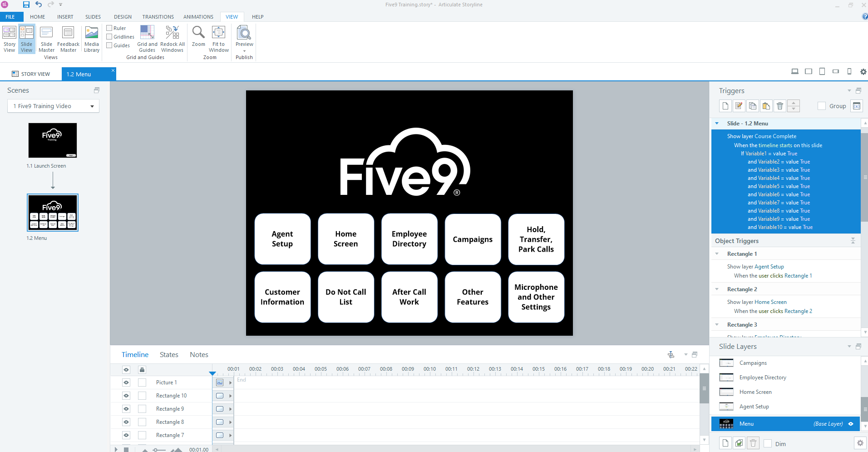Hide Rectangle 10 using its eye icon

[x=126, y=396]
